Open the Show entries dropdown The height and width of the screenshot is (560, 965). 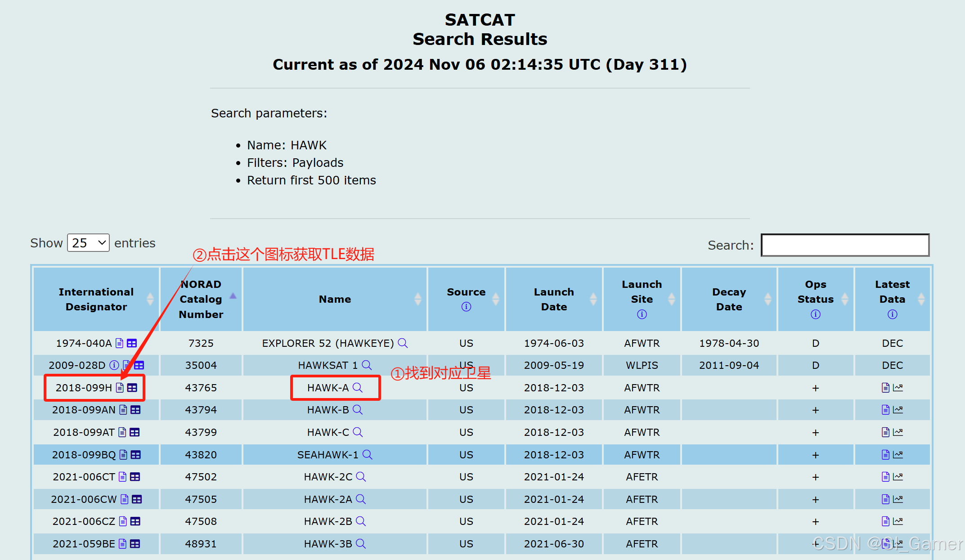point(88,243)
